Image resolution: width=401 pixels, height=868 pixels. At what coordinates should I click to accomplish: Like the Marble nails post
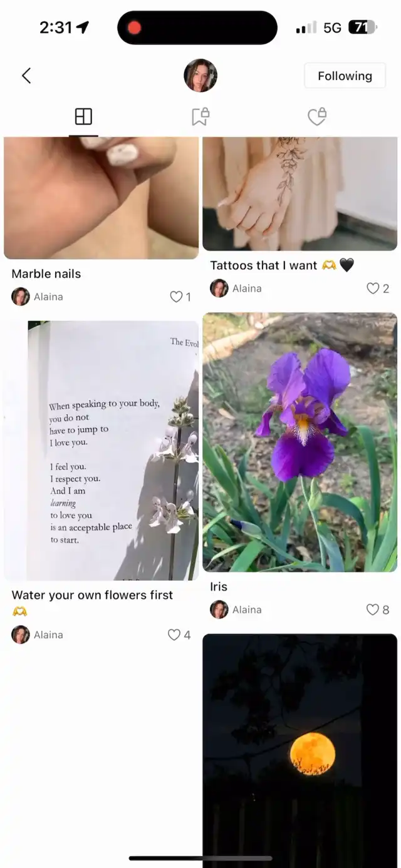click(177, 297)
